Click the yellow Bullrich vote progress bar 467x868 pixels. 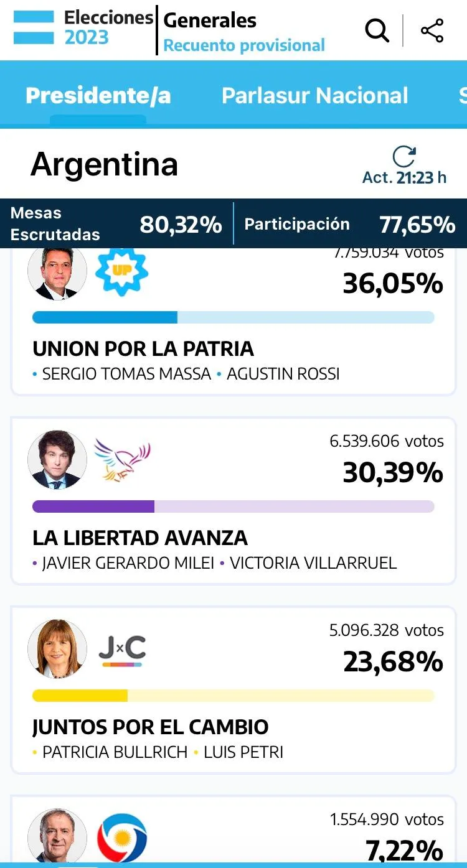pyautogui.click(x=233, y=696)
